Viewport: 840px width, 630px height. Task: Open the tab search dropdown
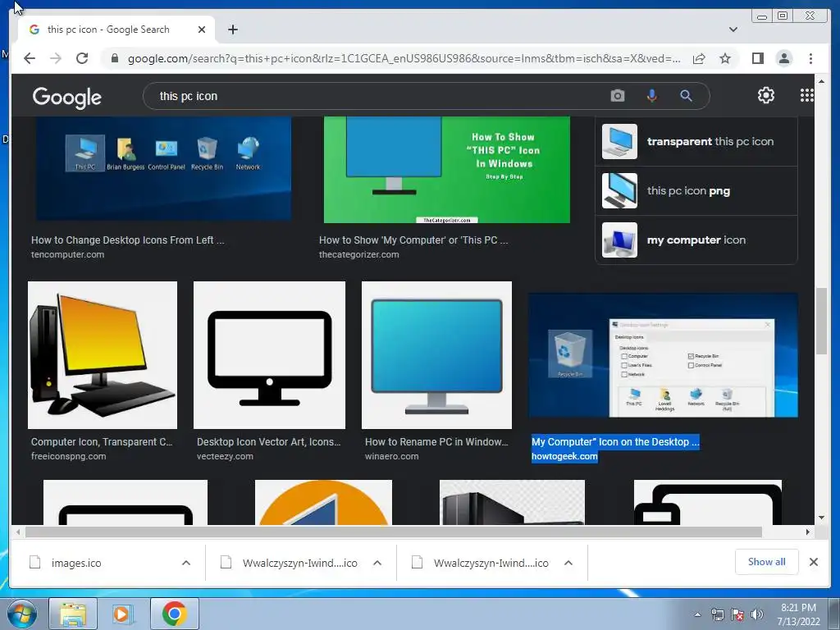[733, 30]
